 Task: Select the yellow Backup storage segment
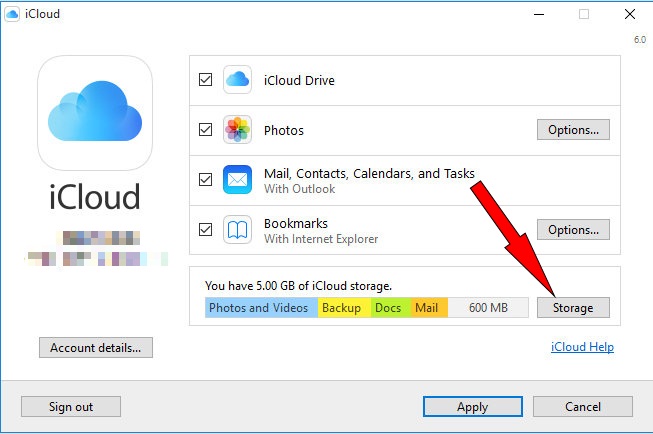click(343, 308)
